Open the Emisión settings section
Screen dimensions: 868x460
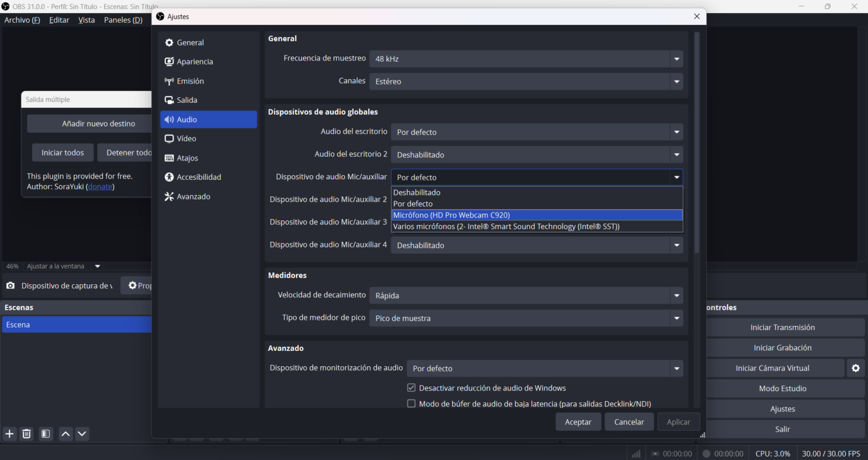[190, 81]
